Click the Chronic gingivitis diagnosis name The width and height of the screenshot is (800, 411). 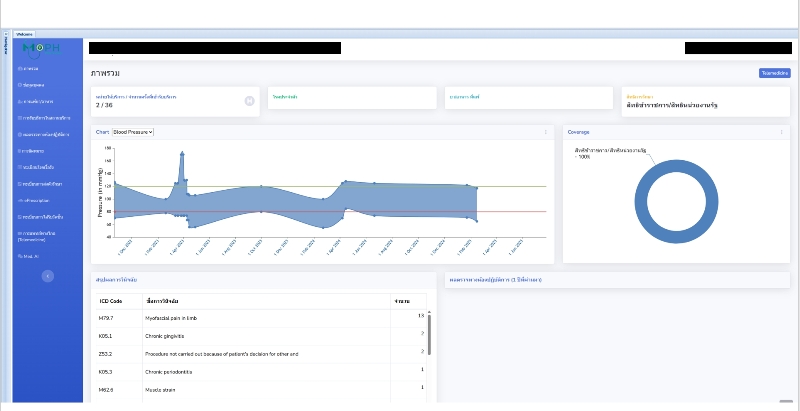click(165, 336)
